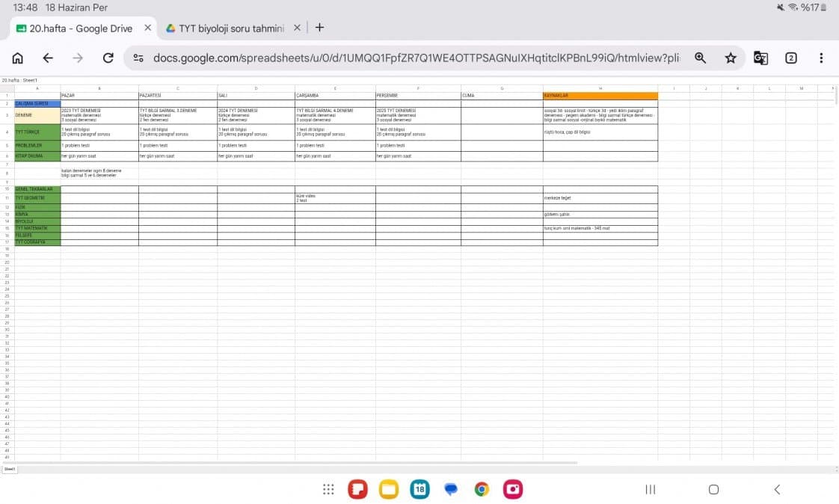Tap the magnifier zoom icon in address bar
This screenshot has width=839, height=504.
[x=701, y=58]
